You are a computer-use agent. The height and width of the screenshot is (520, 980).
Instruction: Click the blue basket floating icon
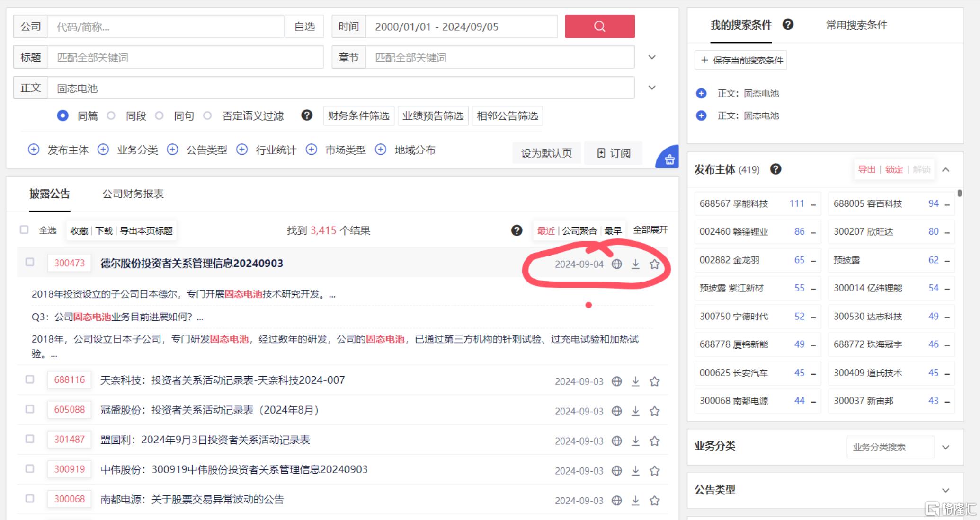(x=669, y=159)
